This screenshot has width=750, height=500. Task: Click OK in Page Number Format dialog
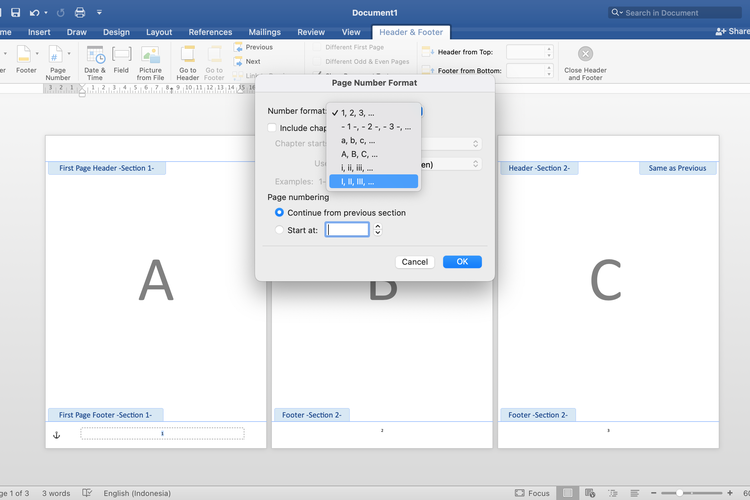(462, 262)
